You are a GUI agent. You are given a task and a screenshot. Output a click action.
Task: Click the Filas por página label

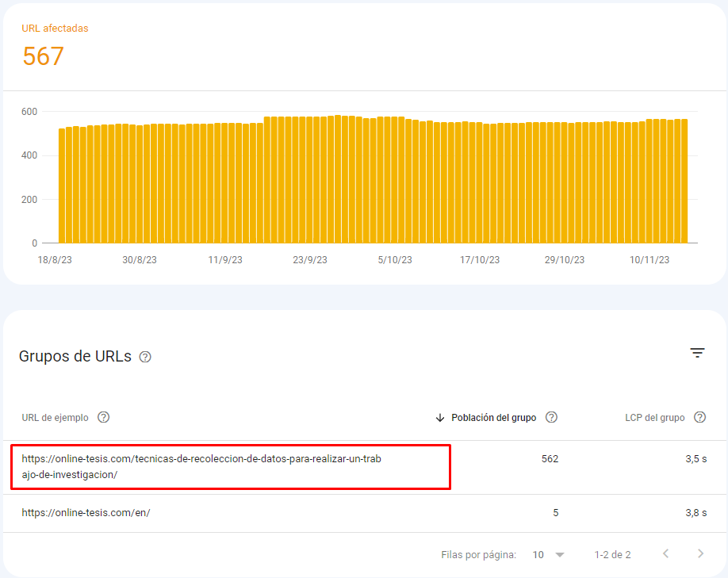(x=479, y=555)
